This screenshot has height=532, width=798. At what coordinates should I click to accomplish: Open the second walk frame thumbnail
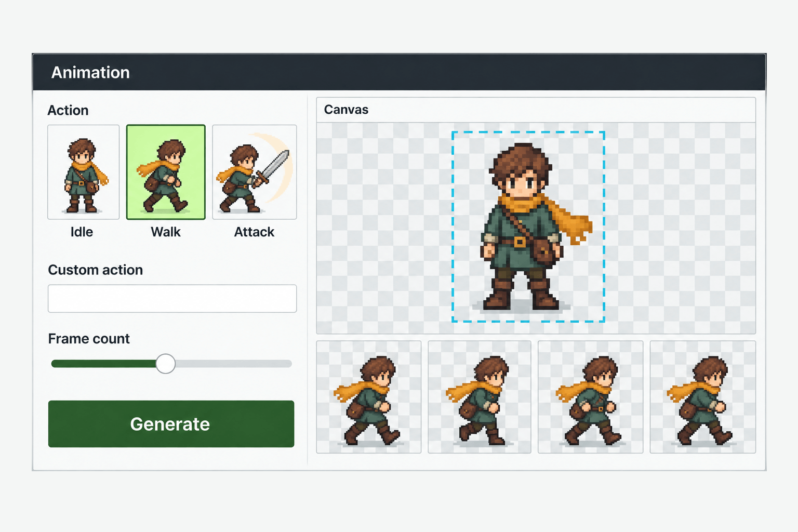(480, 397)
